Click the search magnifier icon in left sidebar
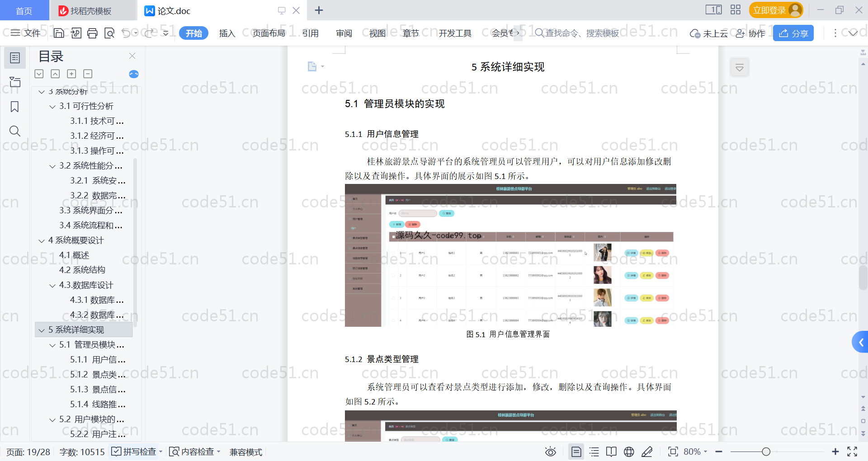 (x=14, y=131)
